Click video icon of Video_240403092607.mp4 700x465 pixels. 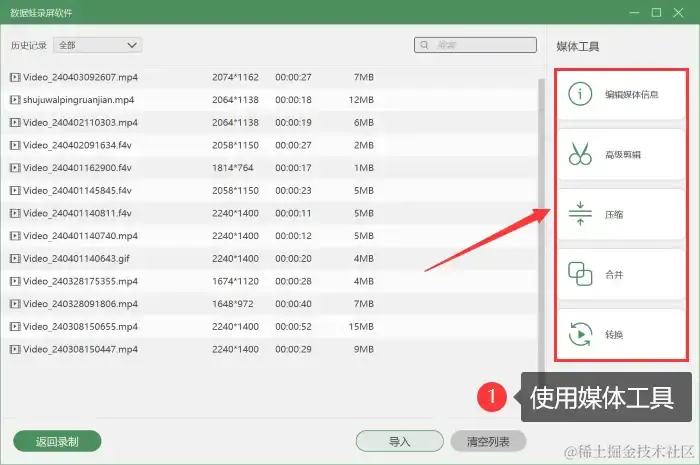(x=15, y=77)
